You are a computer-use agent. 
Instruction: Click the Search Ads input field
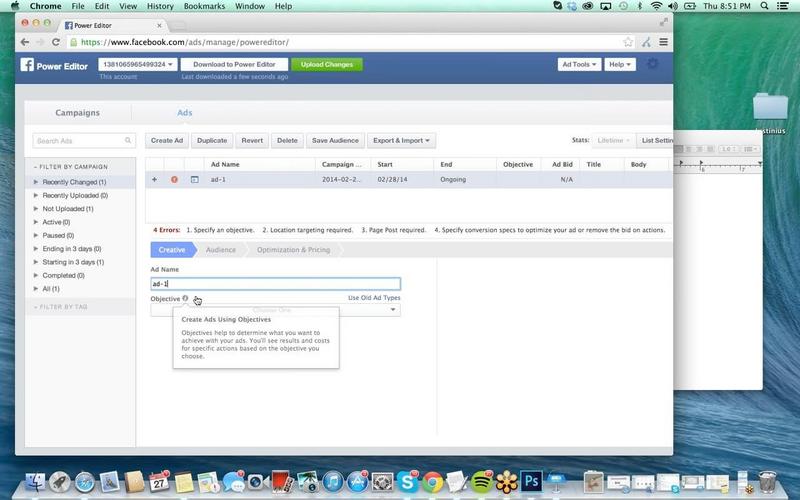[x=84, y=140]
